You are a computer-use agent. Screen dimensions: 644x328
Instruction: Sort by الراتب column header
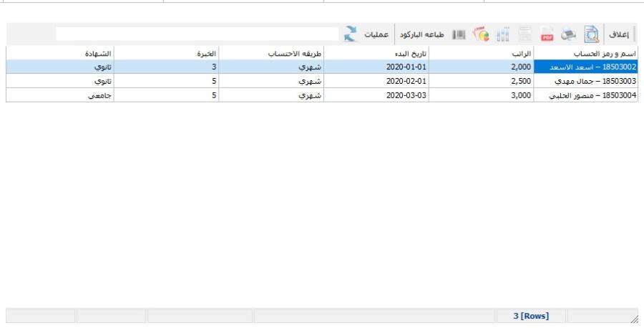tap(481, 54)
